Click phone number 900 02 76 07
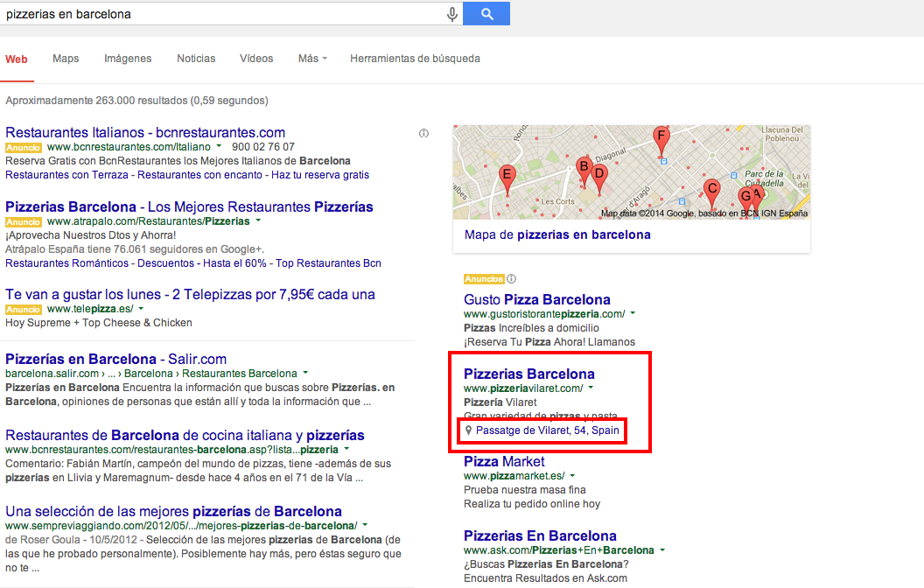Screen dimensions: 924x588 pyautogui.click(x=262, y=147)
